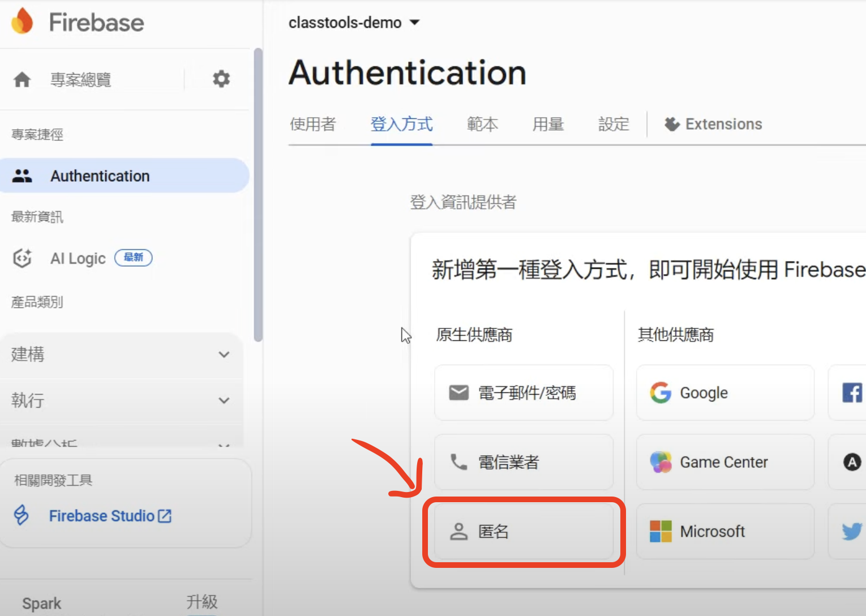Viewport: 866px width, 616px height.
Task: Select the Facebook provider icon
Action: pyautogui.click(x=852, y=392)
